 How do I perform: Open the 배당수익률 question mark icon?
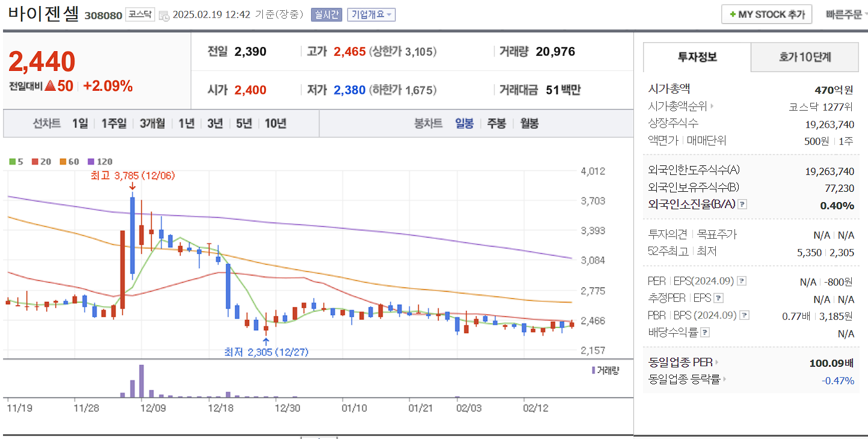(x=705, y=332)
